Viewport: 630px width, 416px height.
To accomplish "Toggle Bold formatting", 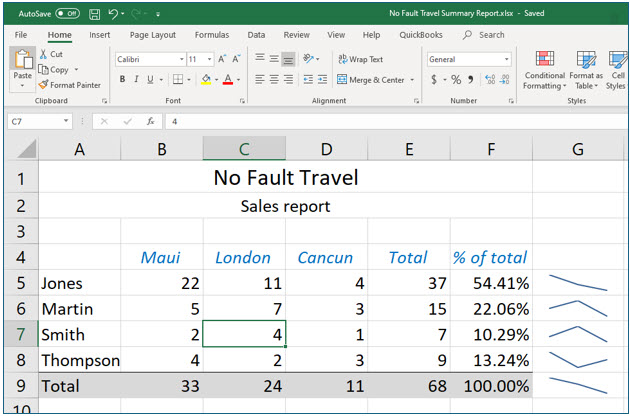I will click(122, 79).
